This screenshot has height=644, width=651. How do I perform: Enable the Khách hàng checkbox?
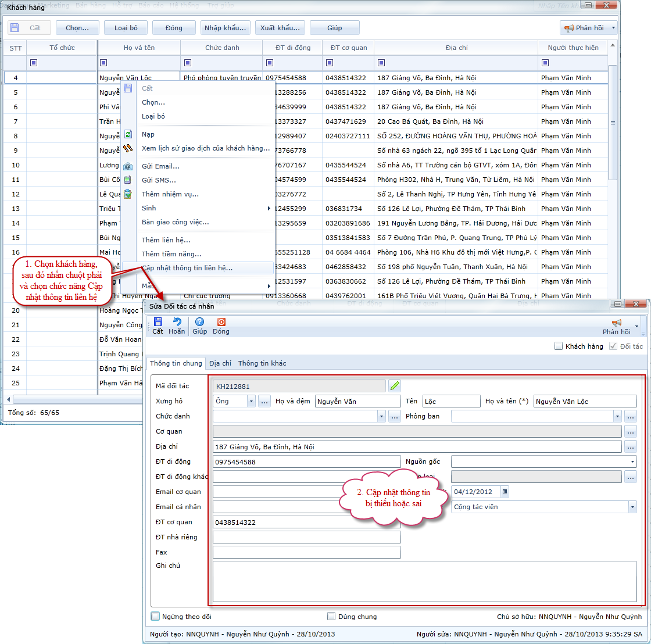click(x=559, y=346)
